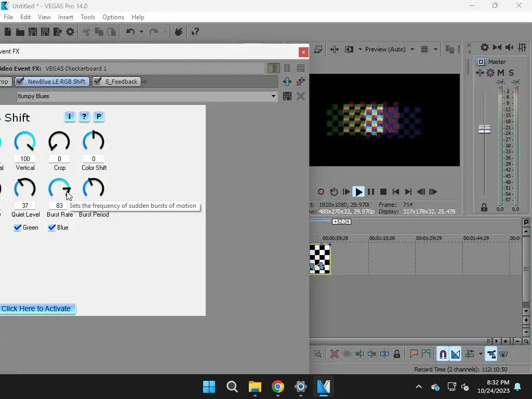Screen dimensions: 532x399
Task: Toggle Automatic Crossfades icon
Action: [x=455, y=354]
